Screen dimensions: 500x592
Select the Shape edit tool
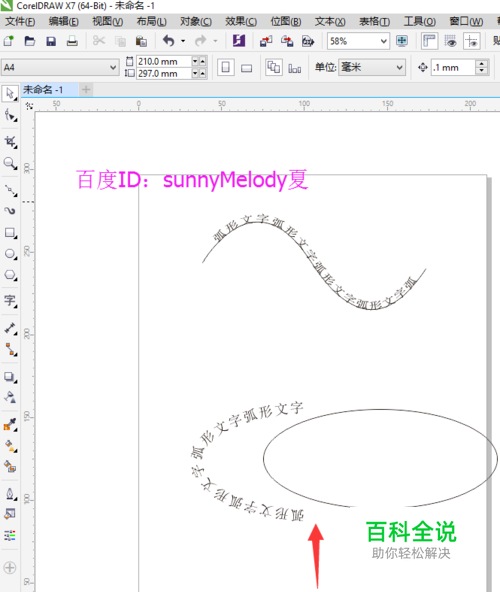10,115
